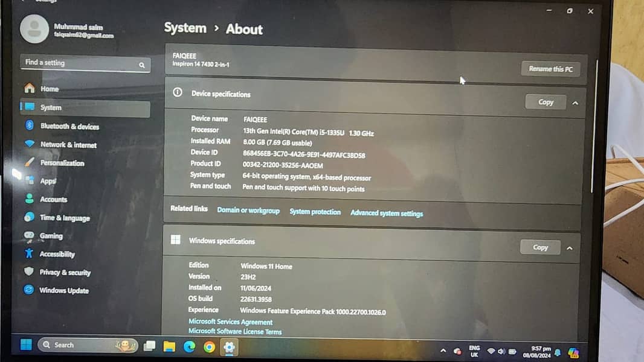Open Network & internet settings

point(68,145)
